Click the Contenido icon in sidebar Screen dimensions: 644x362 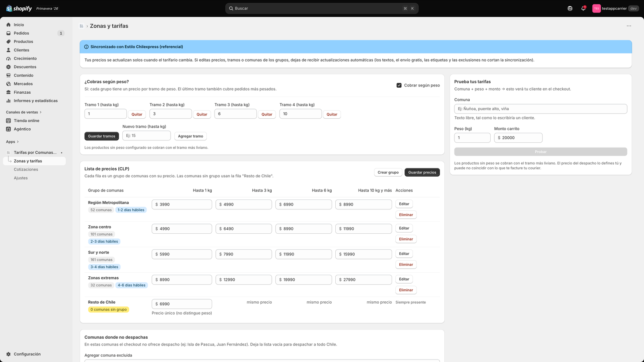click(x=8, y=76)
